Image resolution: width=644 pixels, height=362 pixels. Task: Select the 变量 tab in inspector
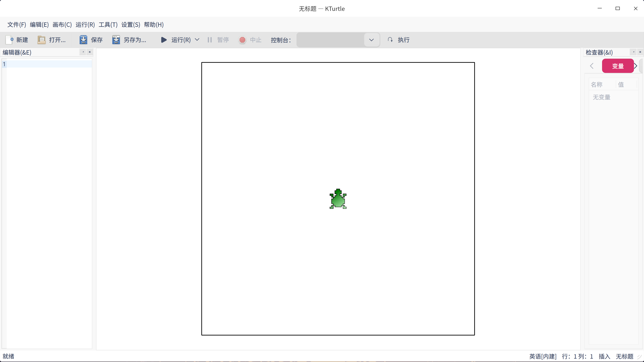point(618,66)
